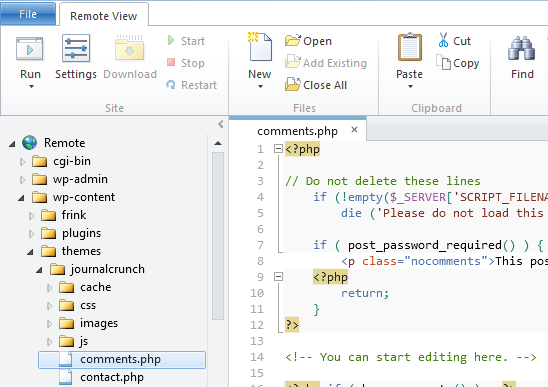Expand the cache folder
This screenshot has width=548, height=387.
pyautogui.click(x=50, y=288)
